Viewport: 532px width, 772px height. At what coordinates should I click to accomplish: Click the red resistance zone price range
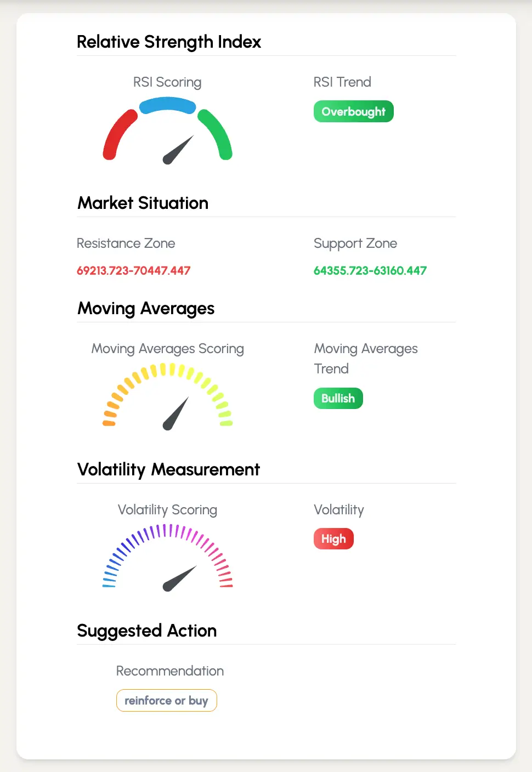coord(133,270)
